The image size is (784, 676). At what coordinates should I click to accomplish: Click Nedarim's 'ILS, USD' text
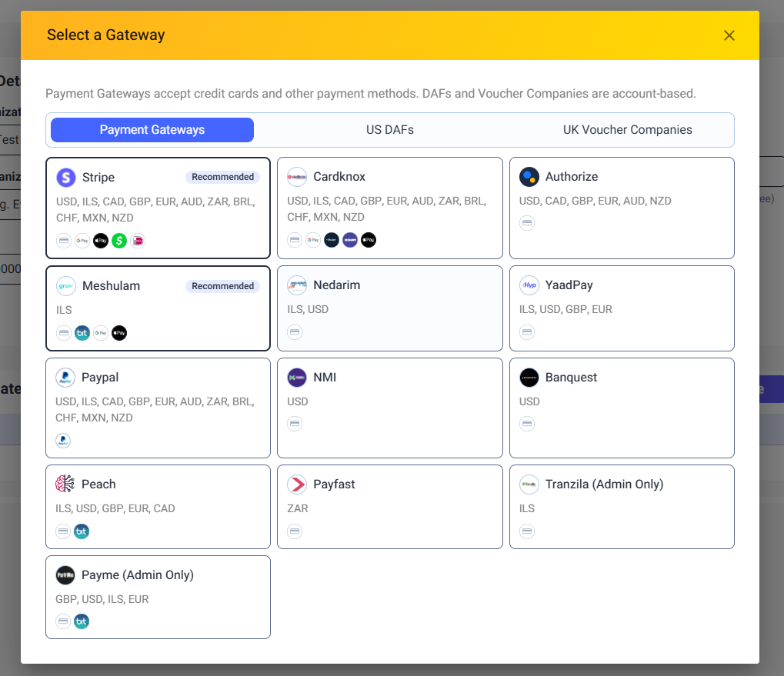click(308, 309)
